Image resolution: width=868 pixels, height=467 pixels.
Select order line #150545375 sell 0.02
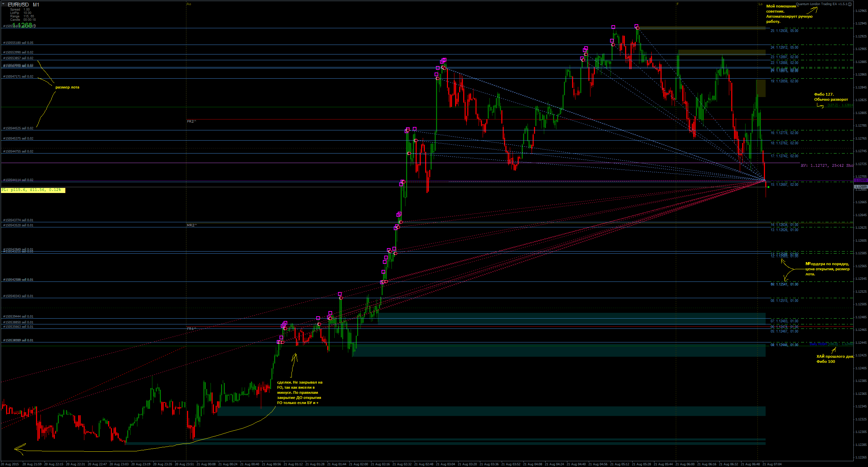coord(18,139)
